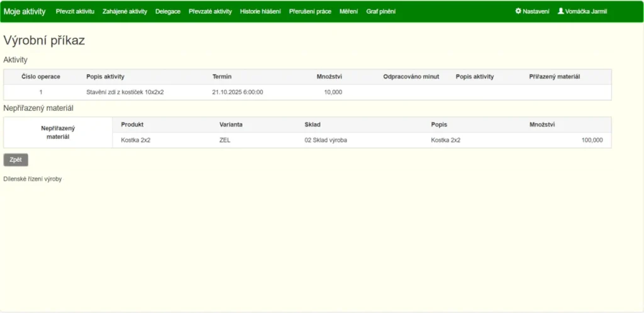Open the Převzít aktivitu menu item
Screen dimensions: 644x313
[x=75, y=11]
